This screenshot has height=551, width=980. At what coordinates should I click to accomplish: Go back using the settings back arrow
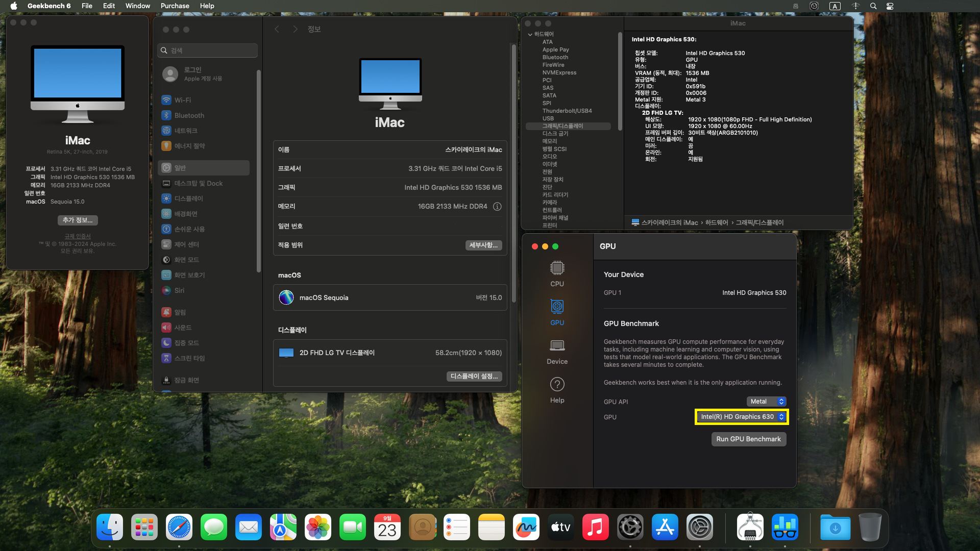coord(277,29)
